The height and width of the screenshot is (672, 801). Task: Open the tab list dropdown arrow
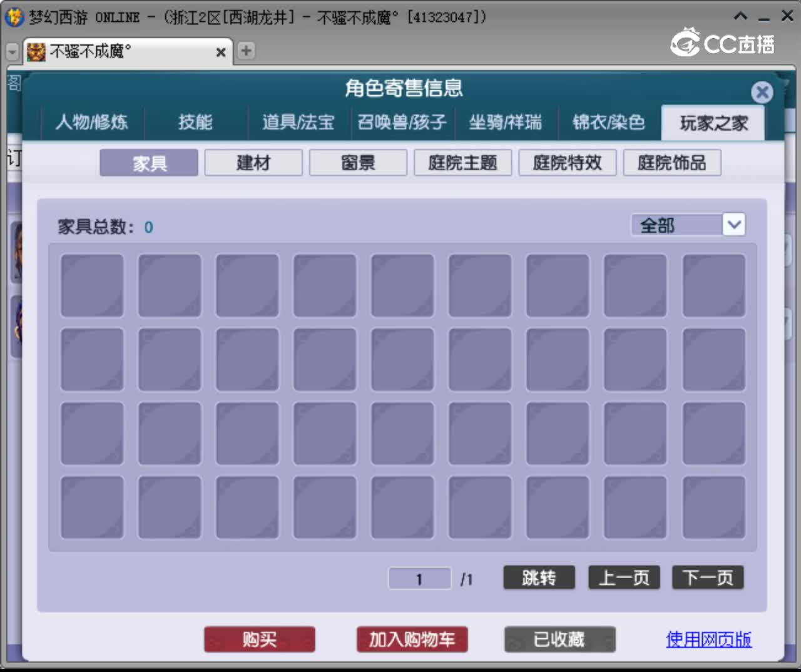point(13,51)
